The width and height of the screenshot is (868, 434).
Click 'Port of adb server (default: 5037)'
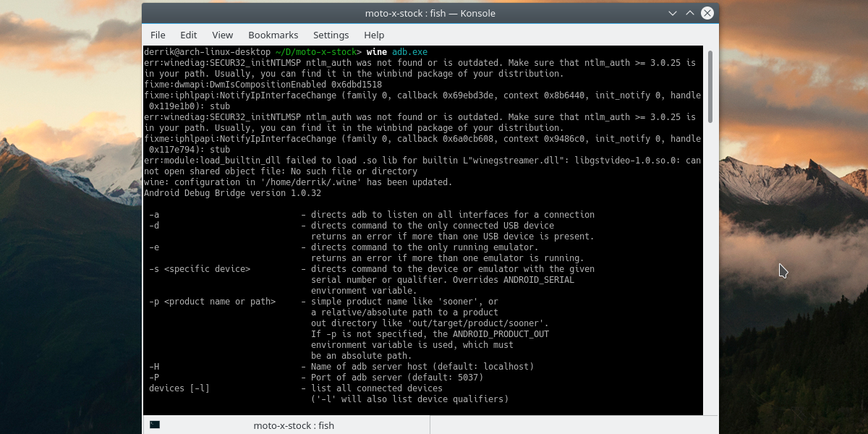tap(397, 378)
